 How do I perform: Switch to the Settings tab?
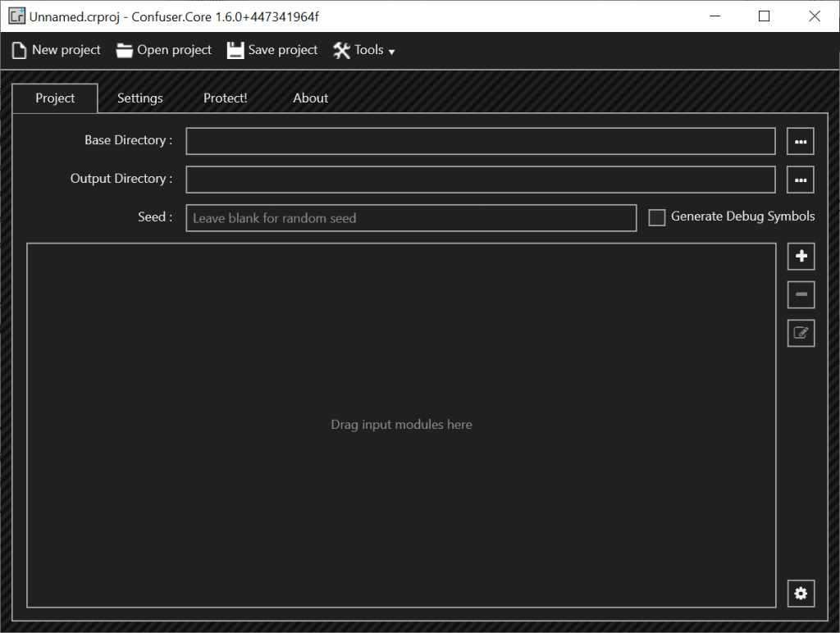[139, 98]
